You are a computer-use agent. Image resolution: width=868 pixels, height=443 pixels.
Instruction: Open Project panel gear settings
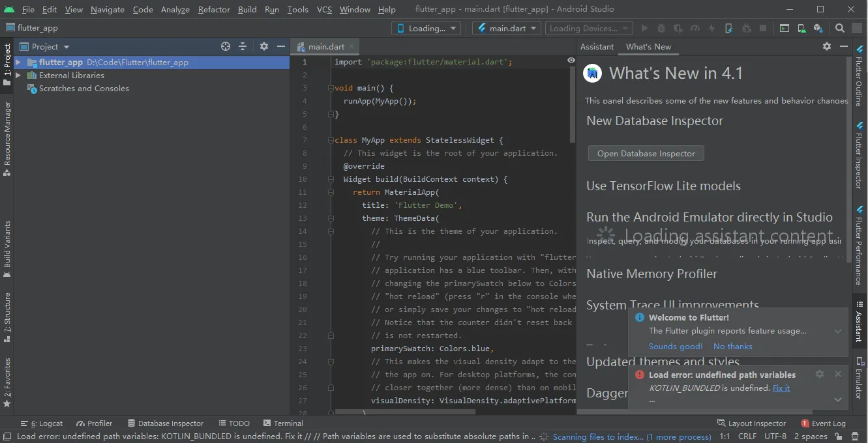point(264,46)
